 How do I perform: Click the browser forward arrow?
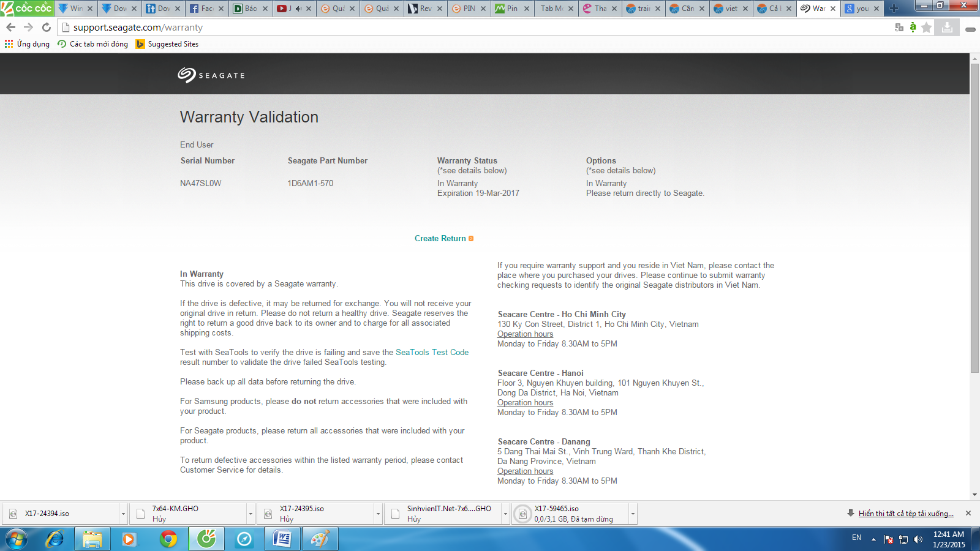(x=28, y=27)
